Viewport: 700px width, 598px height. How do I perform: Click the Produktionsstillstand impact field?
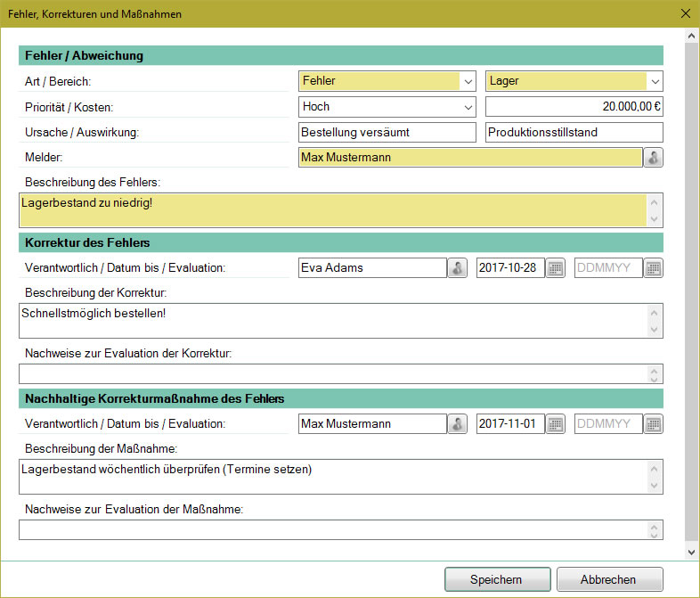click(x=574, y=132)
